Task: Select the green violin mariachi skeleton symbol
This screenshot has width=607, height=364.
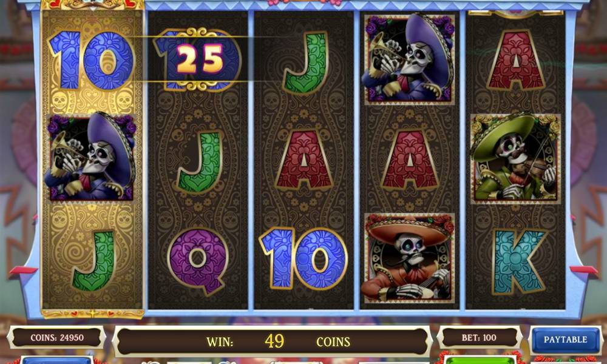Action: [x=515, y=158]
